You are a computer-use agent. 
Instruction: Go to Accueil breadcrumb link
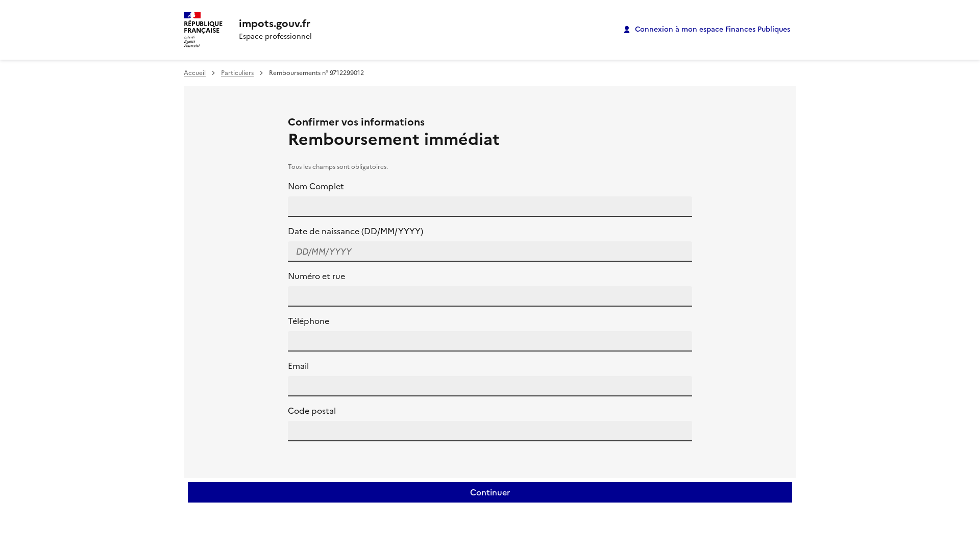click(x=194, y=73)
